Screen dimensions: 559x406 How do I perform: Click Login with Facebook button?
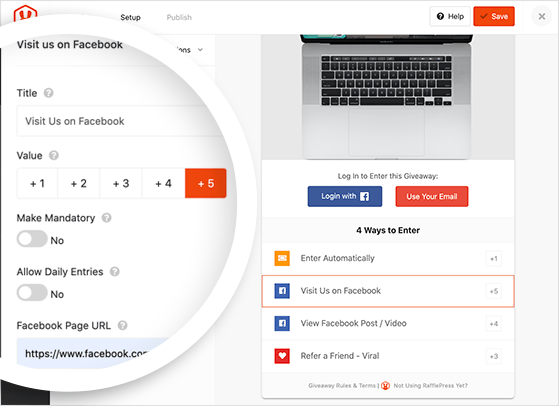pyautogui.click(x=345, y=196)
